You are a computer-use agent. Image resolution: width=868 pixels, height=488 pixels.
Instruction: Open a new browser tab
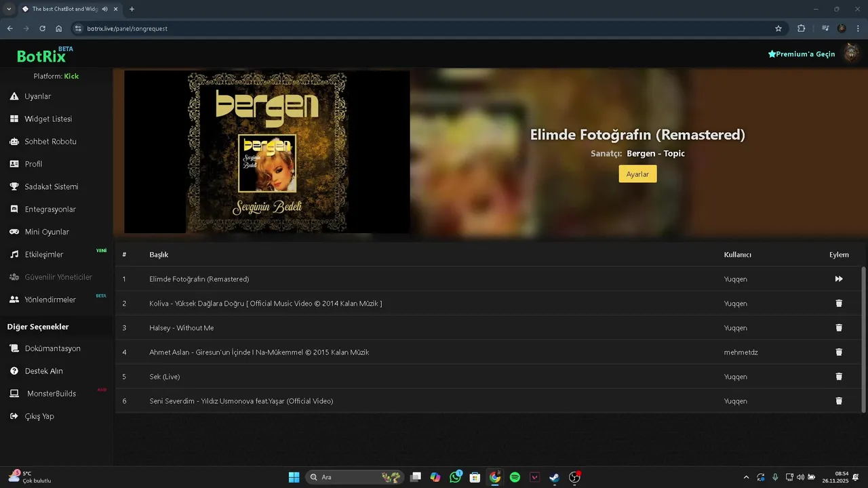tap(132, 9)
